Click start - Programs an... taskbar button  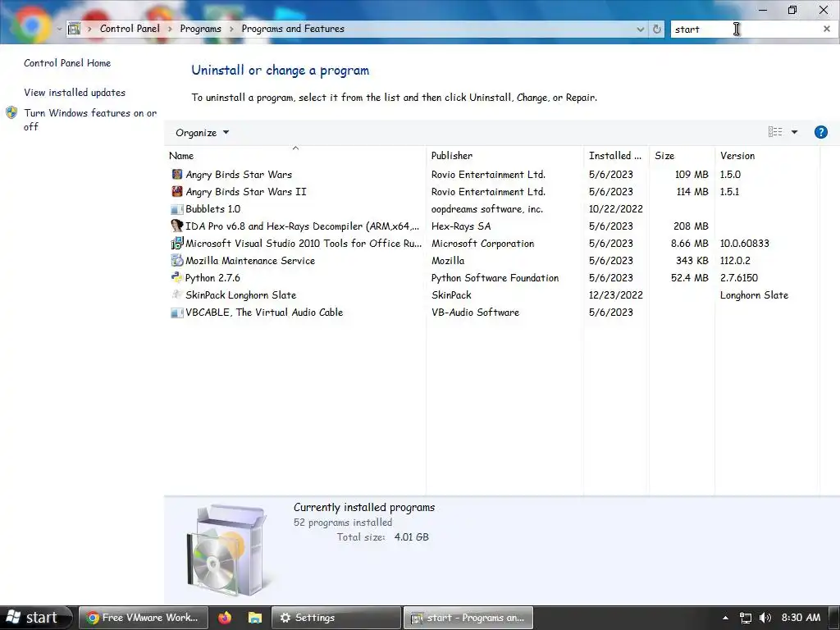pos(468,618)
